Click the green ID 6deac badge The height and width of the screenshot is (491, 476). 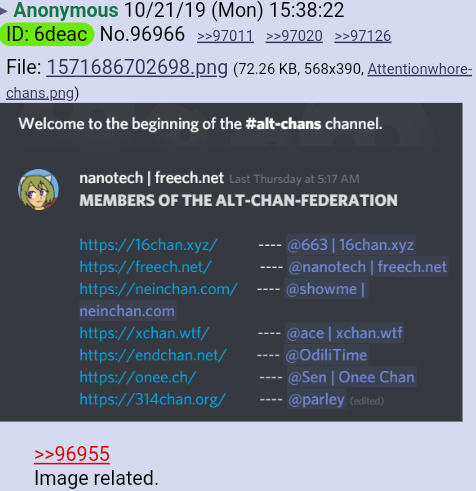click(47, 34)
